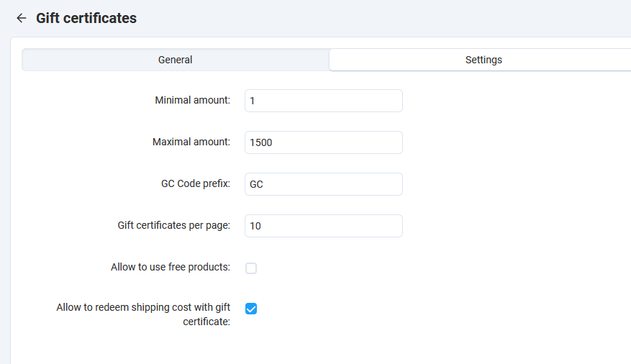Screen dimensions: 631x364
Task: Enable Allow to use free products
Action: coord(251,268)
